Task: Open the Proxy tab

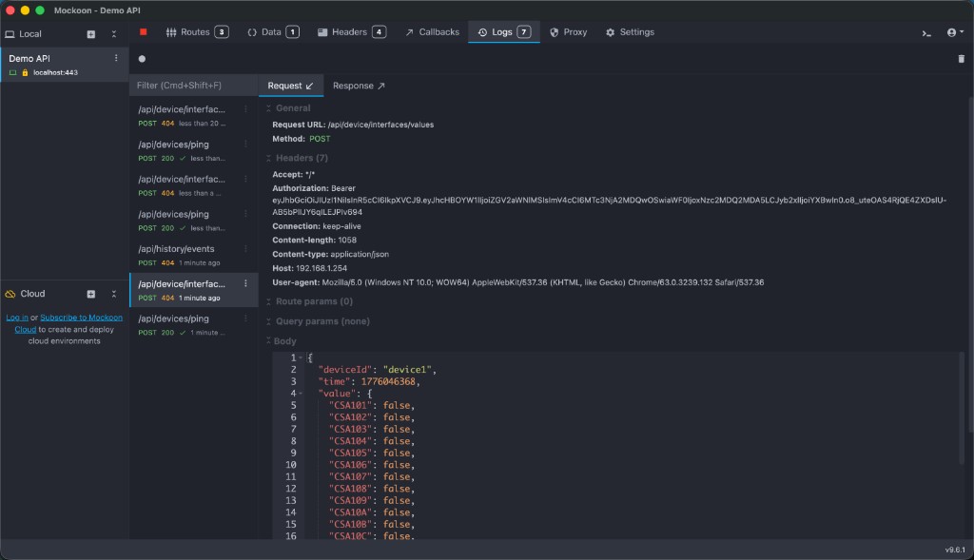Action: pyautogui.click(x=568, y=32)
